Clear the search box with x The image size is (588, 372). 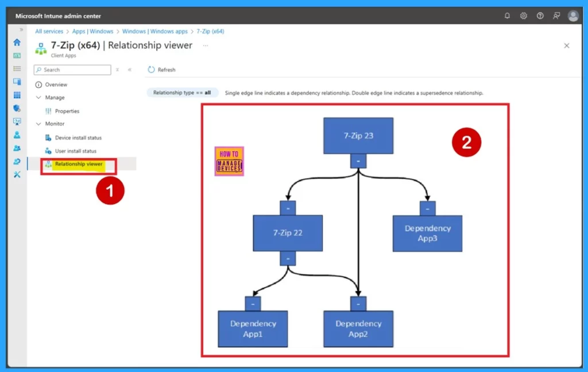(117, 70)
